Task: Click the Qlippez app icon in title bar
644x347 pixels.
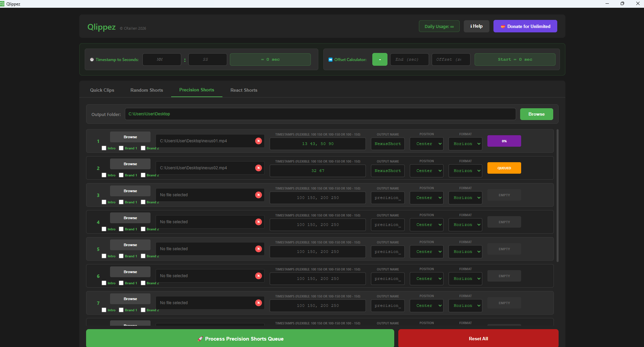Action: pyautogui.click(x=2, y=4)
